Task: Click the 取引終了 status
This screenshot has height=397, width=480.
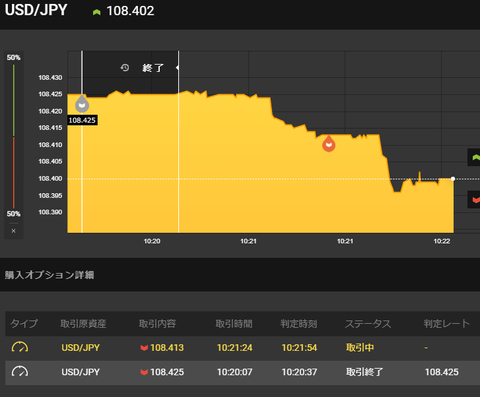Action: (x=365, y=372)
